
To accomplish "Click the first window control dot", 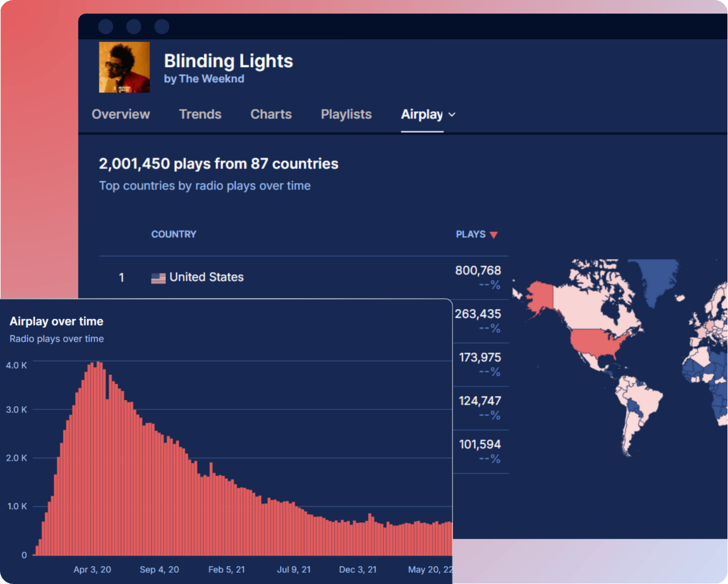I will coord(106,26).
